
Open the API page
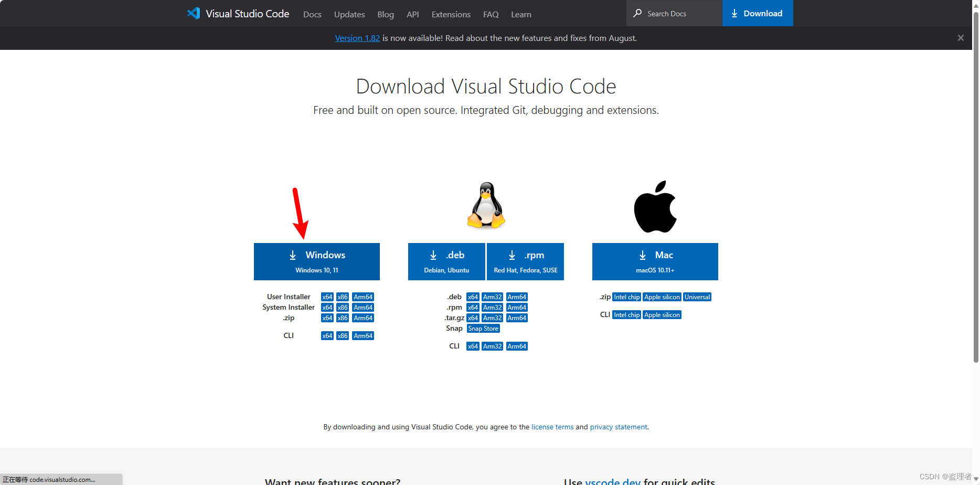pyautogui.click(x=413, y=14)
